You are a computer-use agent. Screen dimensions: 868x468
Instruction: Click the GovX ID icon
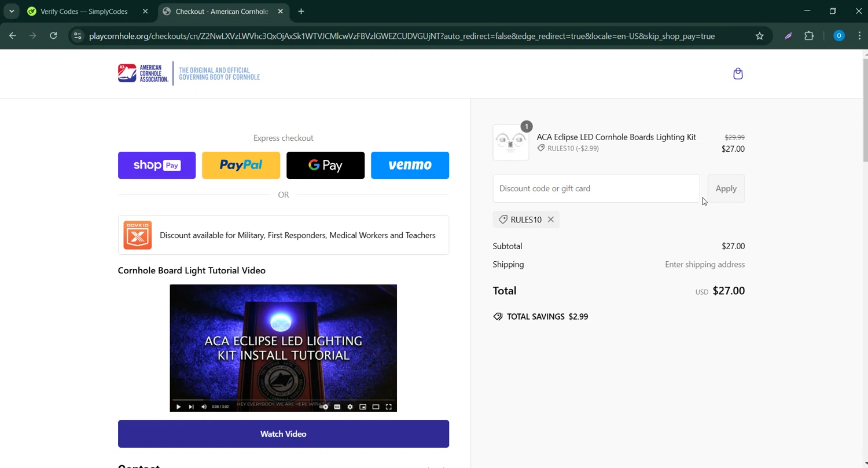click(x=138, y=235)
